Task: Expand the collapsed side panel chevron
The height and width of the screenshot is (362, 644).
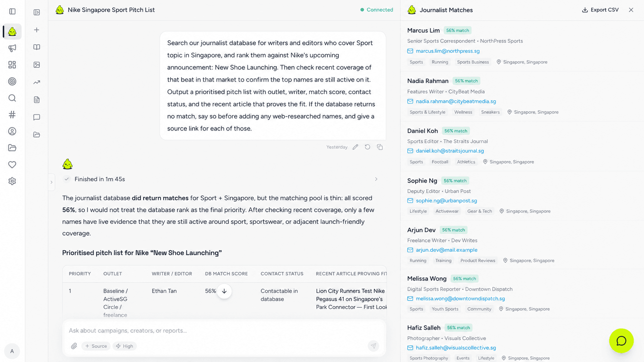Action: [51, 182]
